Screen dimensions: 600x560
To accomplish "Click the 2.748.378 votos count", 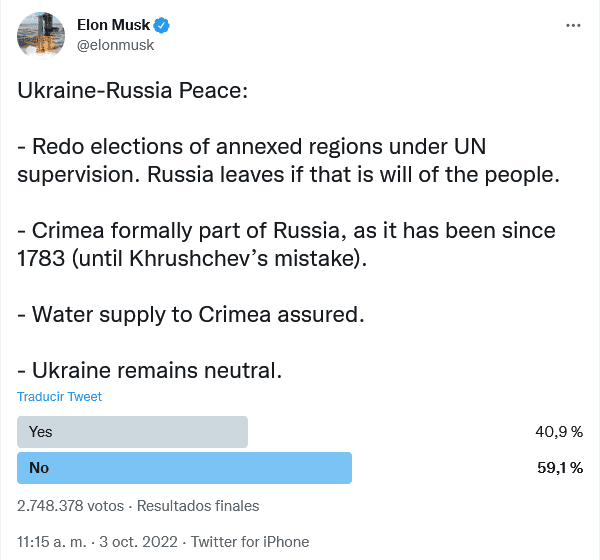I will click(73, 505).
